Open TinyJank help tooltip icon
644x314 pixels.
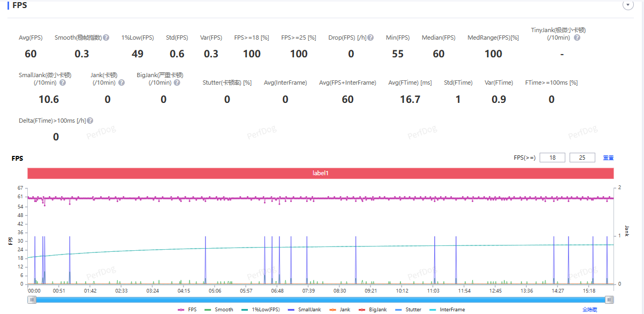(577, 38)
